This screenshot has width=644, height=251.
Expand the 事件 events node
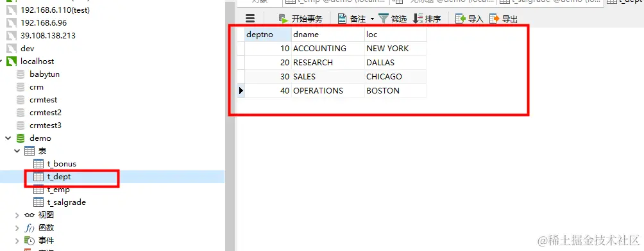(x=17, y=241)
